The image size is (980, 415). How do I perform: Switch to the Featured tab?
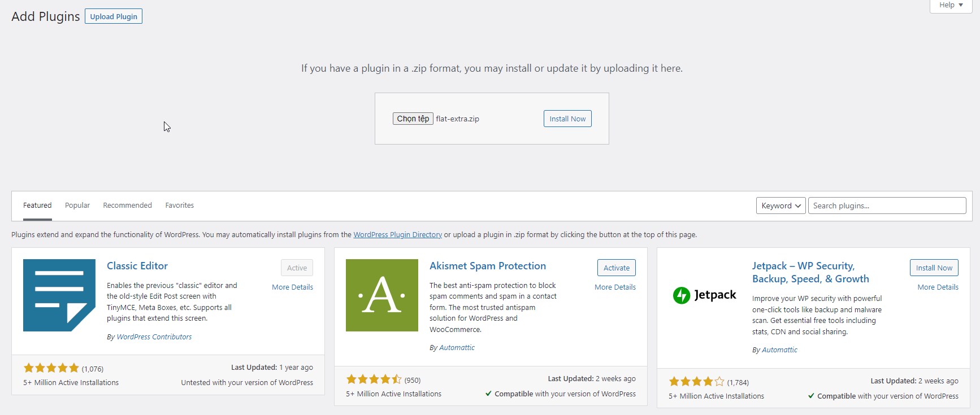[37, 206]
